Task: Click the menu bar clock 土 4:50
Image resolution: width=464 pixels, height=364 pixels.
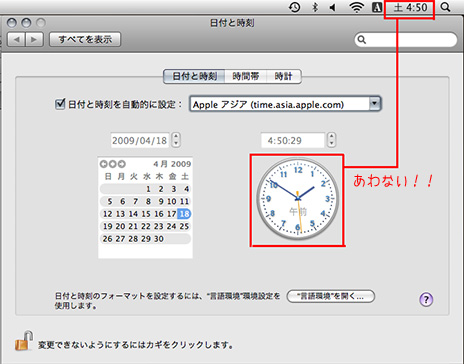Action: 410,7
